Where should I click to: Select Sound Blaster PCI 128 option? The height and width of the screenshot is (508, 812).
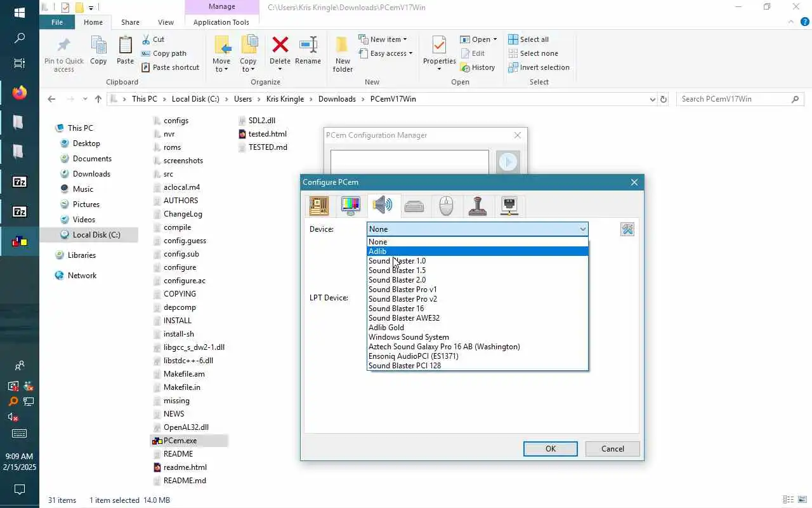click(x=478, y=366)
